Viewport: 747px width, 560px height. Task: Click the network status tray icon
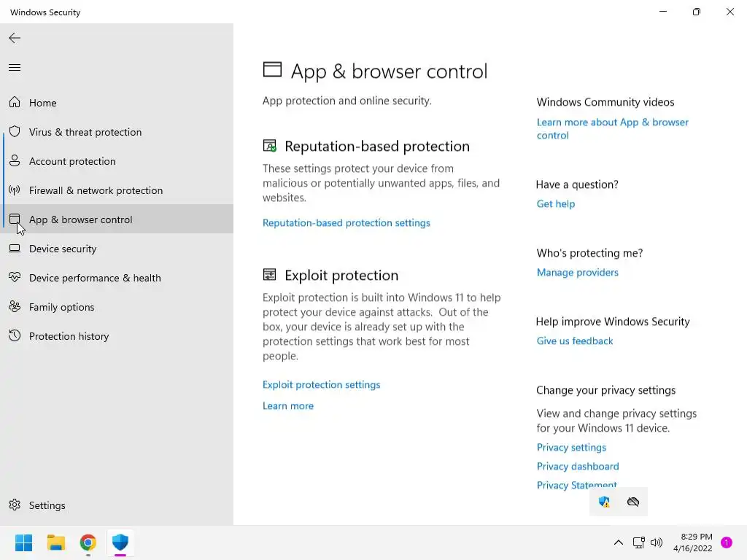638,542
